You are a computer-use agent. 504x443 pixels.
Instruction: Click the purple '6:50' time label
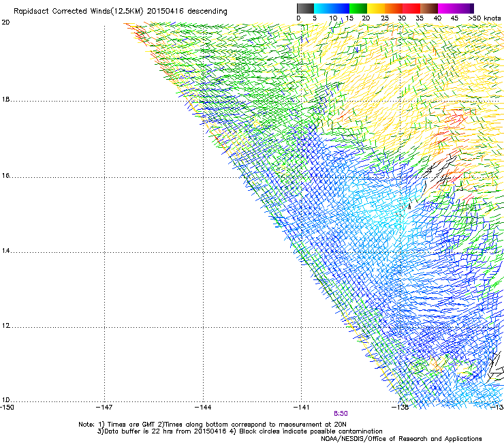tap(341, 414)
